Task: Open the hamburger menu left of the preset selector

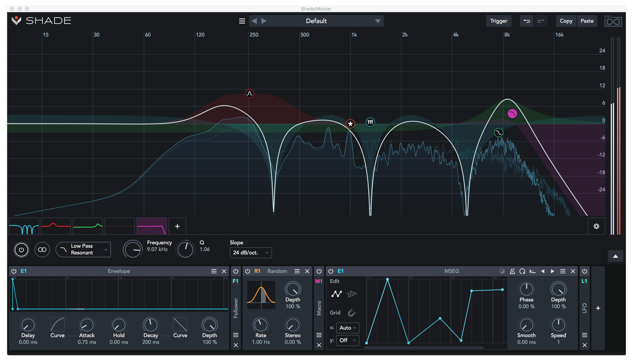Action: (x=242, y=21)
